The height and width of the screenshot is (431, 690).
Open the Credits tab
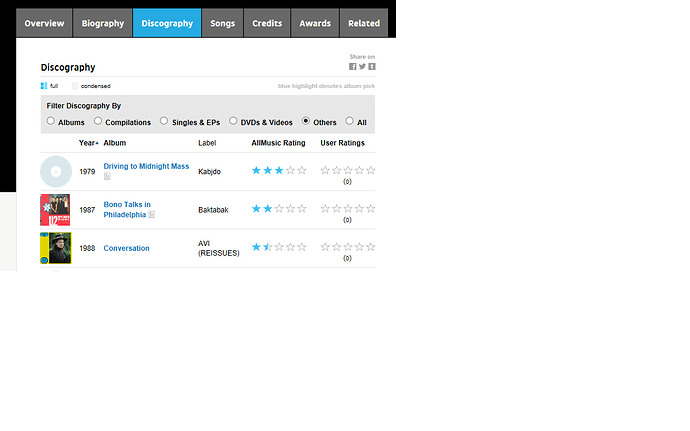pos(267,23)
